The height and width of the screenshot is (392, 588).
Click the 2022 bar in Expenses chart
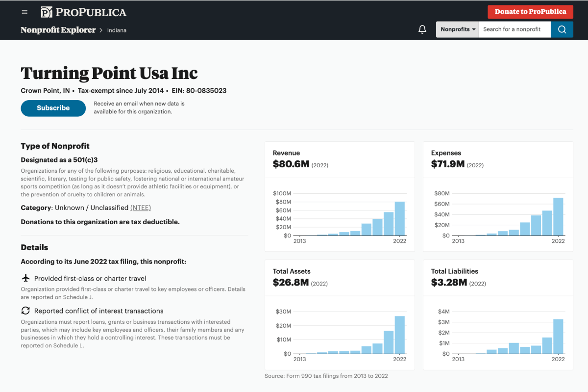click(x=558, y=216)
